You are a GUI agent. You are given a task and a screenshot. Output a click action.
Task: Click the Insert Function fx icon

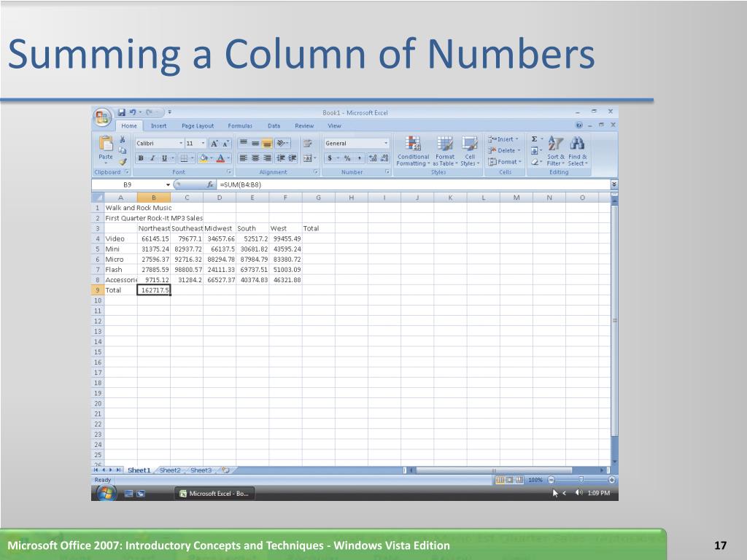click(x=210, y=184)
